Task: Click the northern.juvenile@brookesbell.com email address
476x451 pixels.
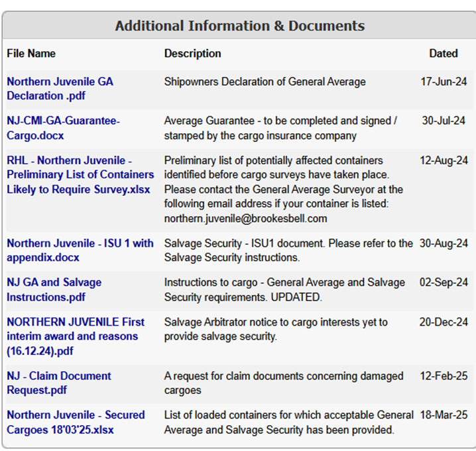Action: [x=245, y=218]
